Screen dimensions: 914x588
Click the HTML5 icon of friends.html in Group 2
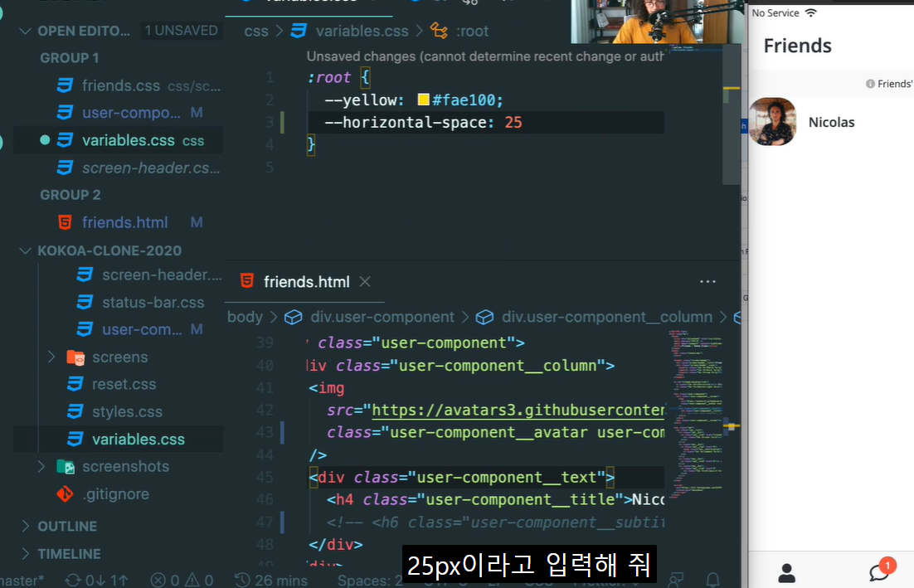[x=65, y=222]
